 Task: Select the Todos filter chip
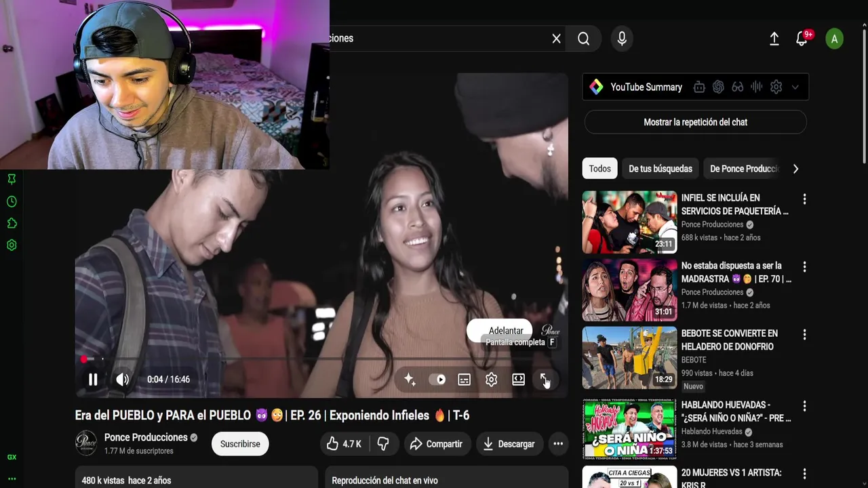tap(599, 169)
